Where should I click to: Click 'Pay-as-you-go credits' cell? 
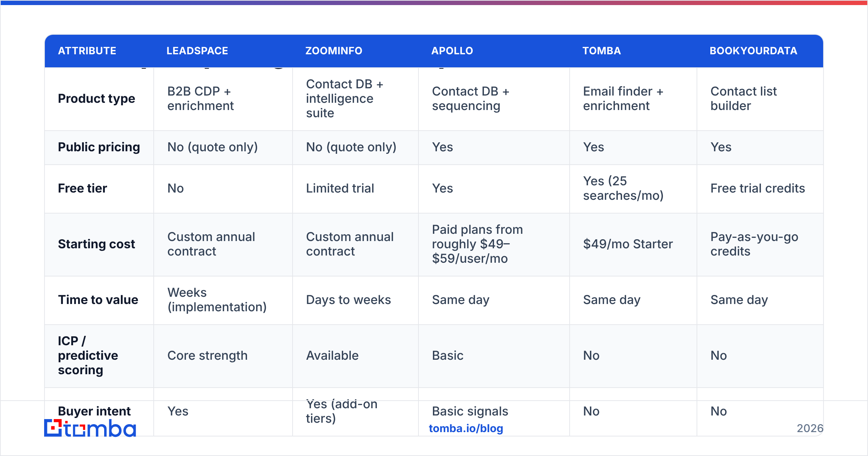760,244
